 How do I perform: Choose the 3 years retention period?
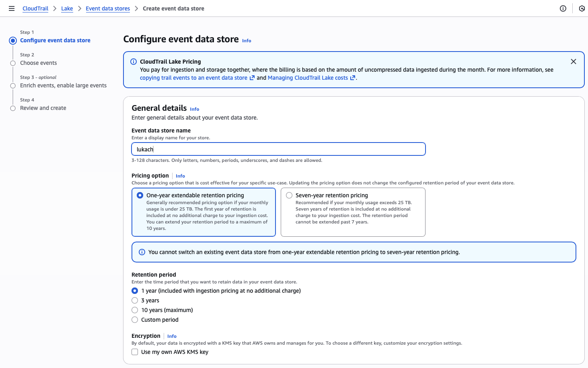point(135,300)
